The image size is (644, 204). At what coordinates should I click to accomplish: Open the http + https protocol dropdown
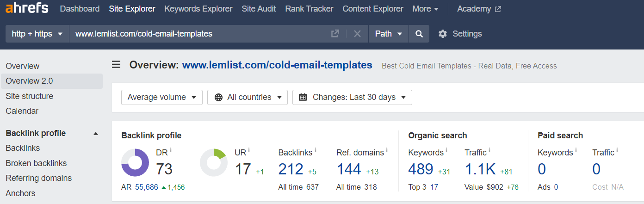click(37, 34)
